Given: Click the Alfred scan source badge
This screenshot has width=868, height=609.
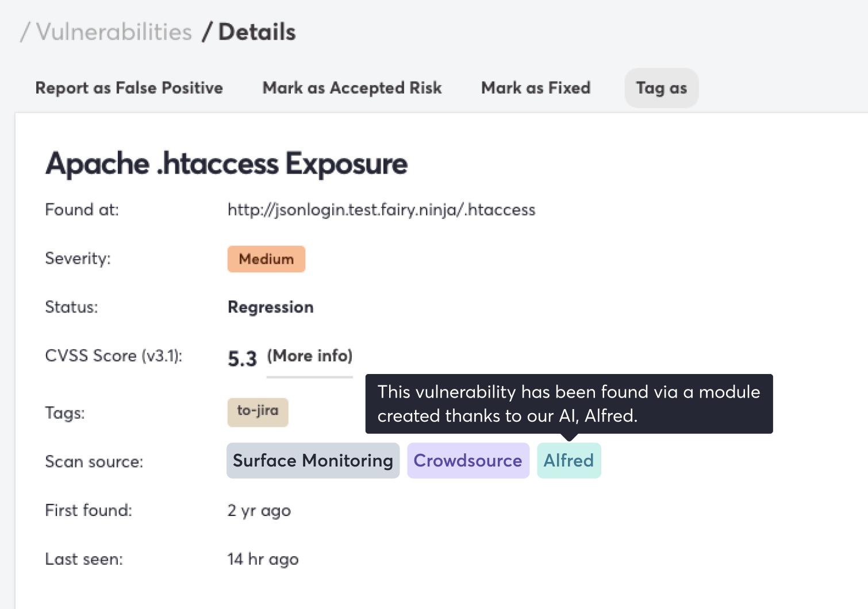Looking at the screenshot, I should [569, 461].
